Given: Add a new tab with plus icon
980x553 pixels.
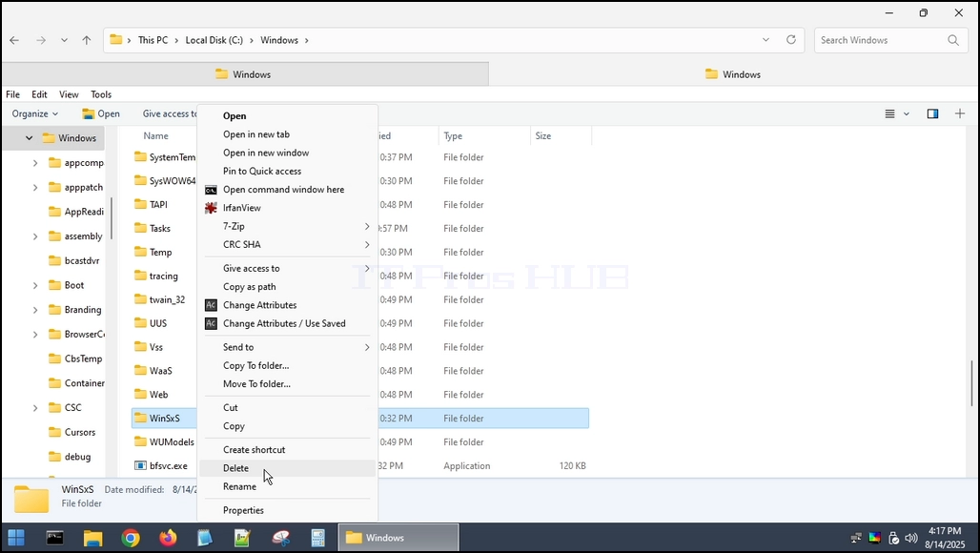Looking at the screenshot, I should [x=960, y=113].
